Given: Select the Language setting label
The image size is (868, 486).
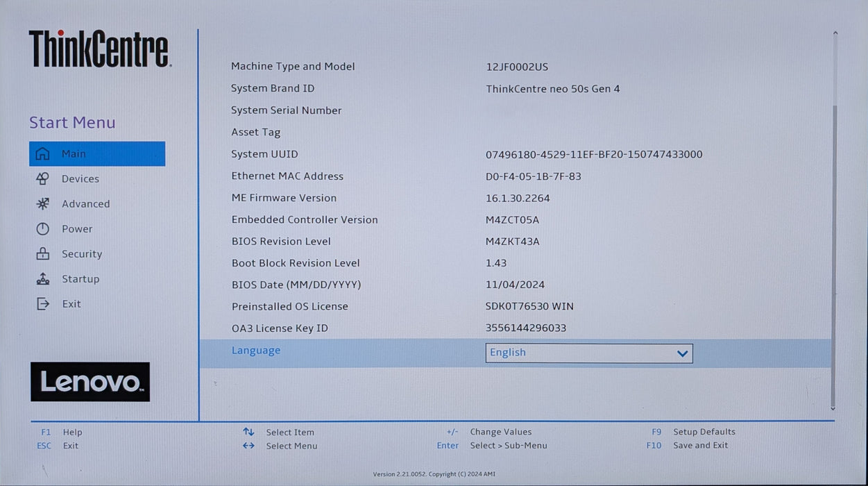Looking at the screenshot, I should [256, 351].
